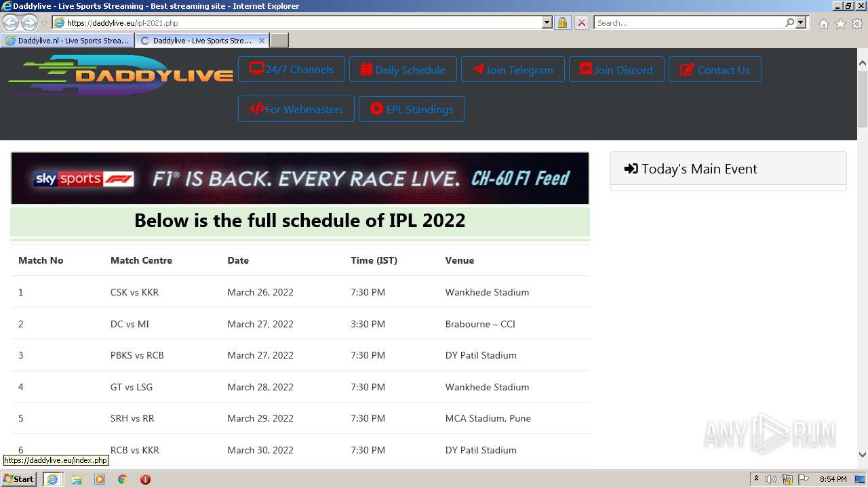The image size is (868, 488).
Task: Open the Home icon in IE toolbar
Action: [823, 24]
